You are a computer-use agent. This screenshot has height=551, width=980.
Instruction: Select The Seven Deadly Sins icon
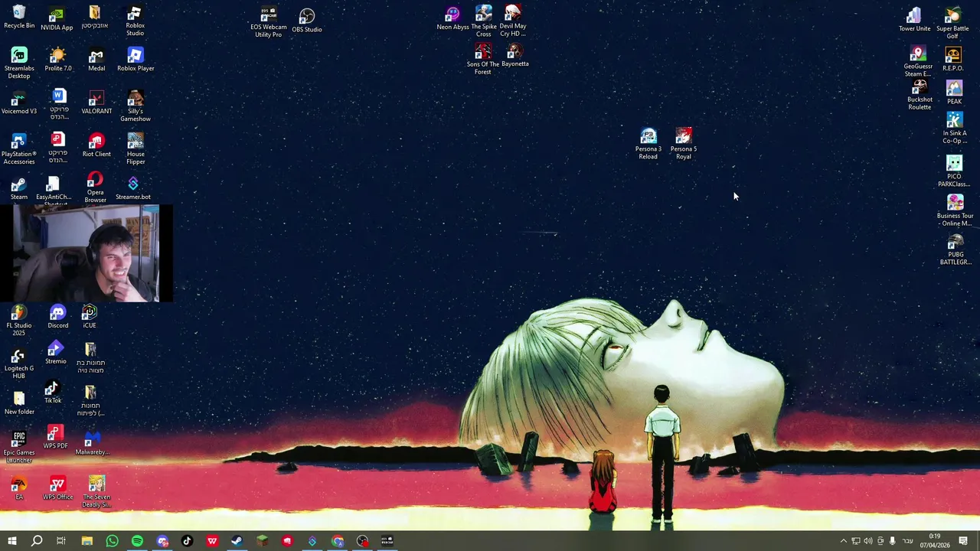[96, 492]
